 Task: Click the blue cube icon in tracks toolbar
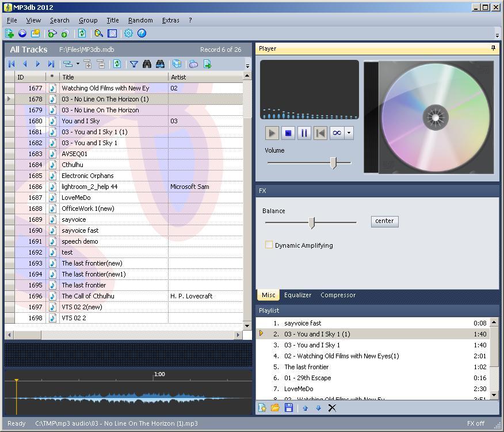(x=177, y=64)
